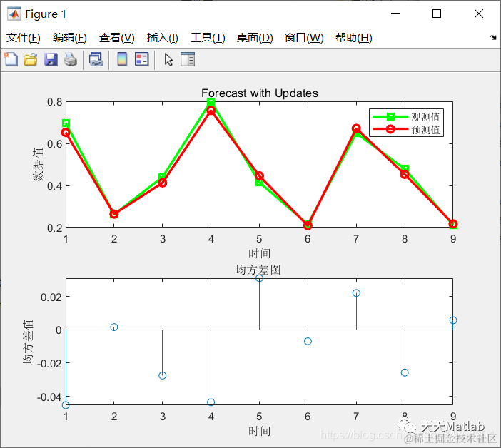The width and height of the screenshot is (501, 448).
Task: Open the 窗口(W) menu
Action: [304, 38]
